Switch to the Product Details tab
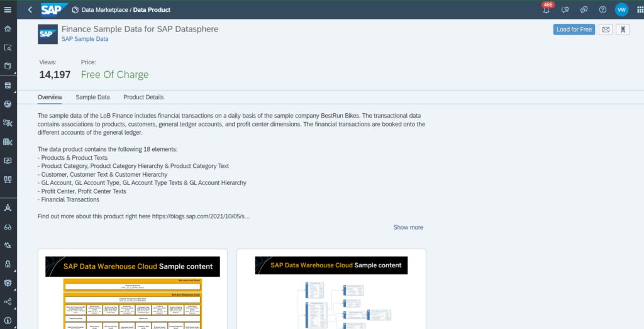644x329 pixels. (143, 98)
